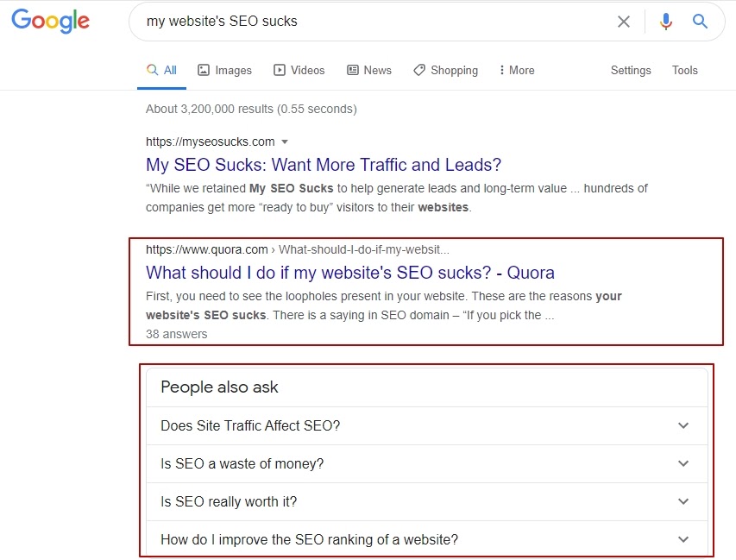736x560 pixels.
Task: Click the blue magnifying glass search icon
Action: [700, 21]
